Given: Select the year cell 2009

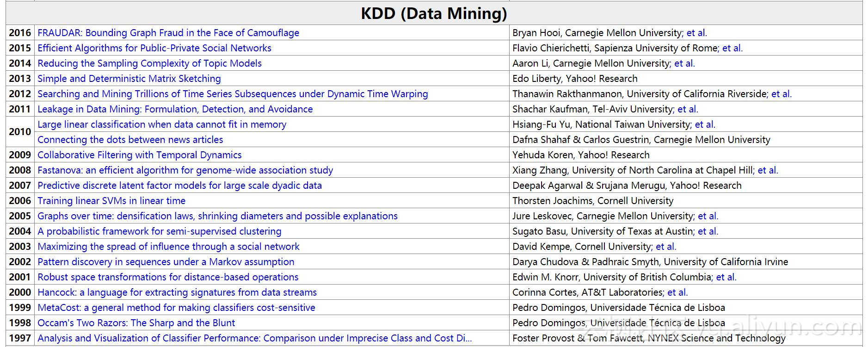Looking at the screenshot, I should (20, 155).
